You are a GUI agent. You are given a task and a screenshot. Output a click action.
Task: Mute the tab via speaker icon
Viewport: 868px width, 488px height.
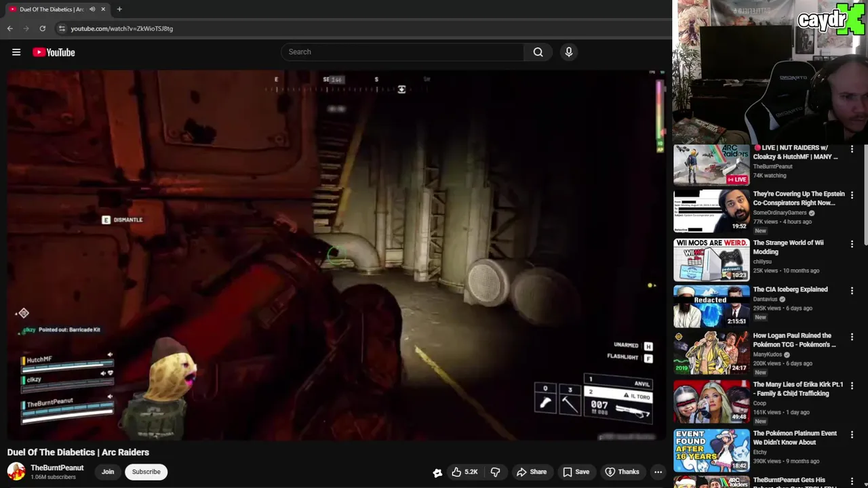(92, 9)
